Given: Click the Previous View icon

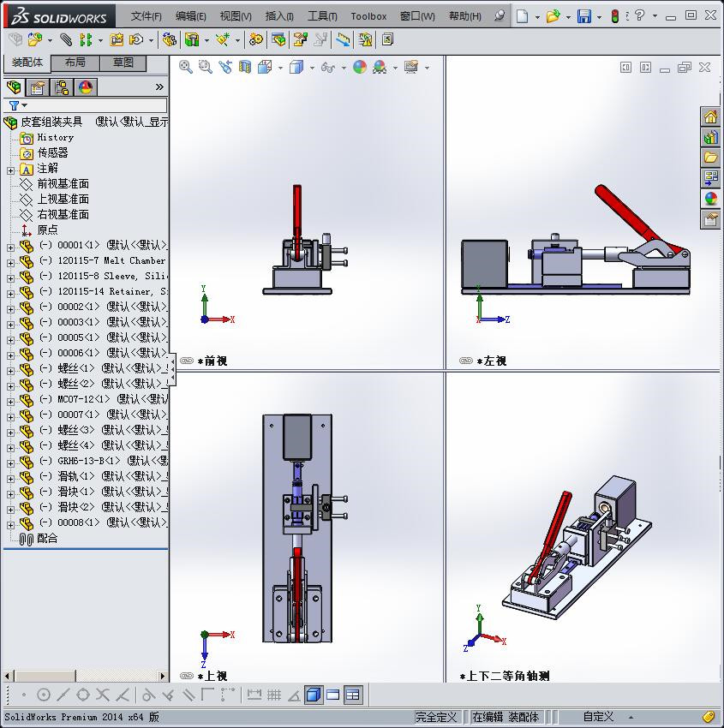Looking at the screenshot, I should point(225,68).
